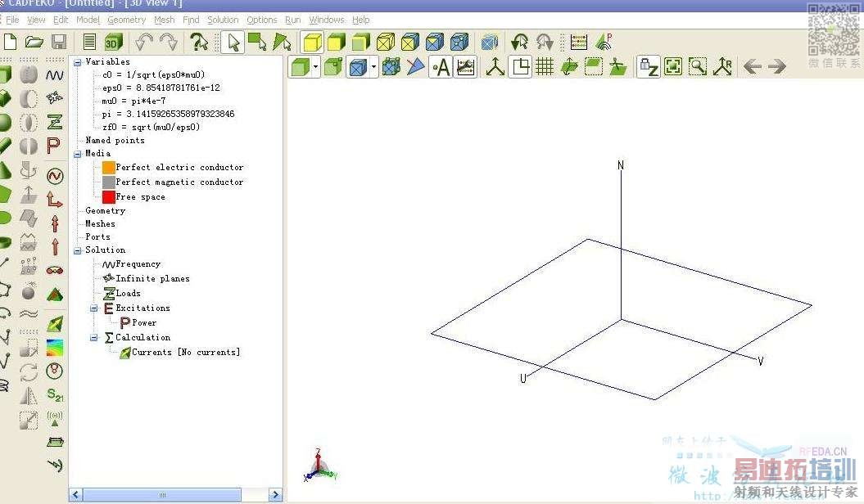Open blue mesh cube display dropdown
This screenshot has width=864, height=504.
(x=373, y=67)
